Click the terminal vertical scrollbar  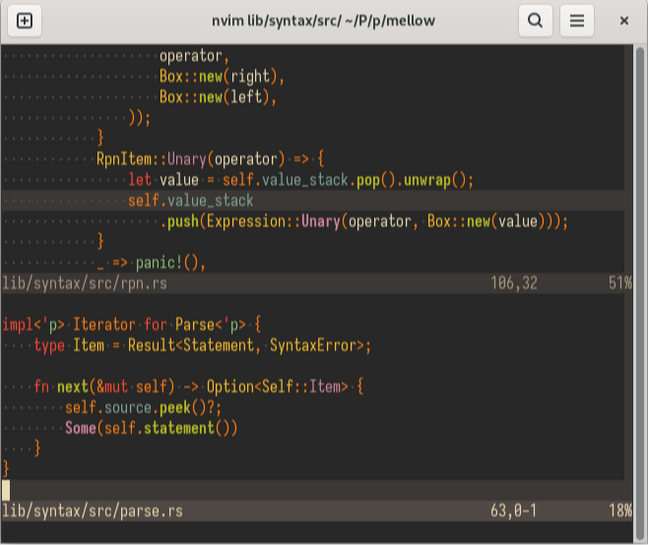(640, 293)
